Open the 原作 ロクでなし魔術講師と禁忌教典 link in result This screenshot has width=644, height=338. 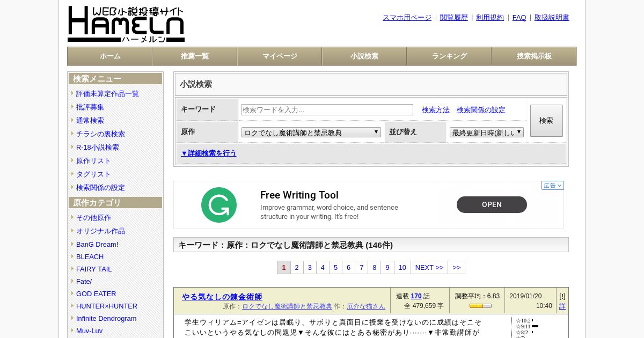(x=287, y=306)
